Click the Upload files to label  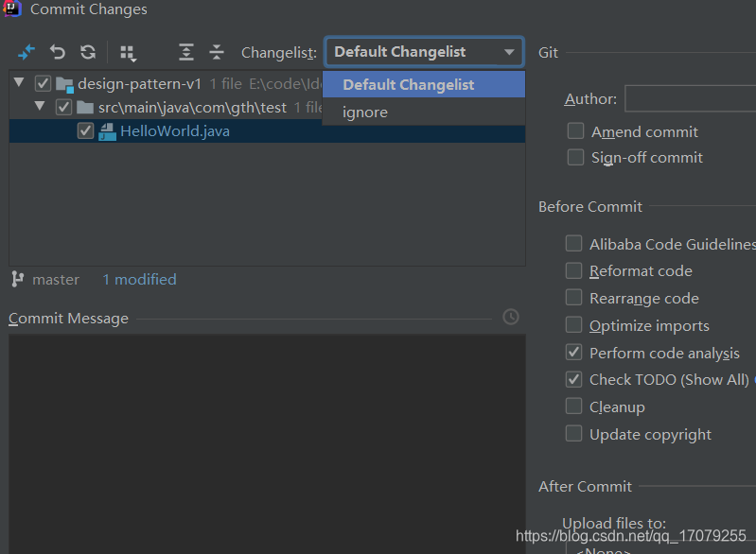click(x=614, y=523)
